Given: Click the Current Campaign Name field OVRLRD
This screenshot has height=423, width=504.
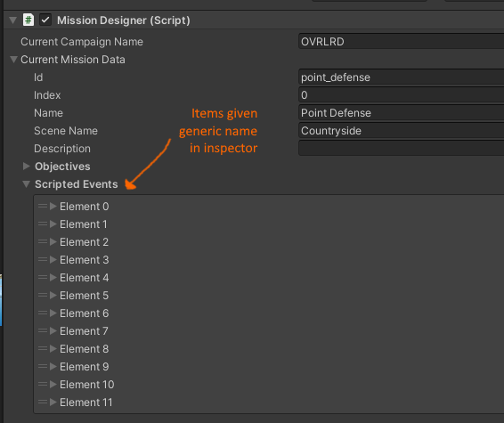Looking at the screenshot, I should pyautogui.click(x=401, y=42).
